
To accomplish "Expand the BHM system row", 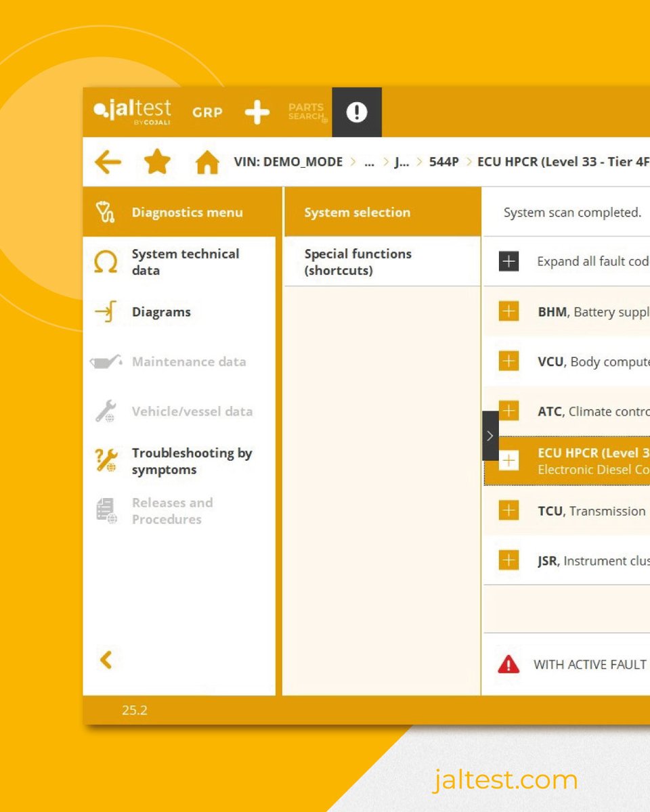I will 508,311.
